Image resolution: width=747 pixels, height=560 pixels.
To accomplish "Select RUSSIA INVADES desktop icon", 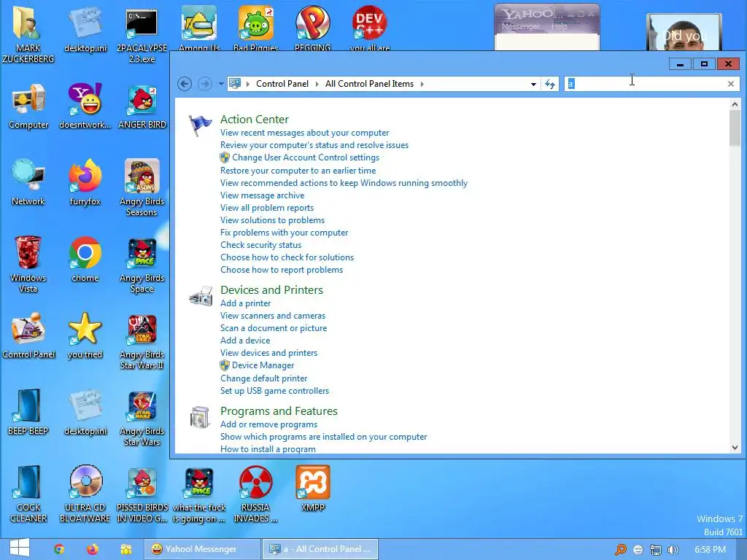I will (255, 494).
